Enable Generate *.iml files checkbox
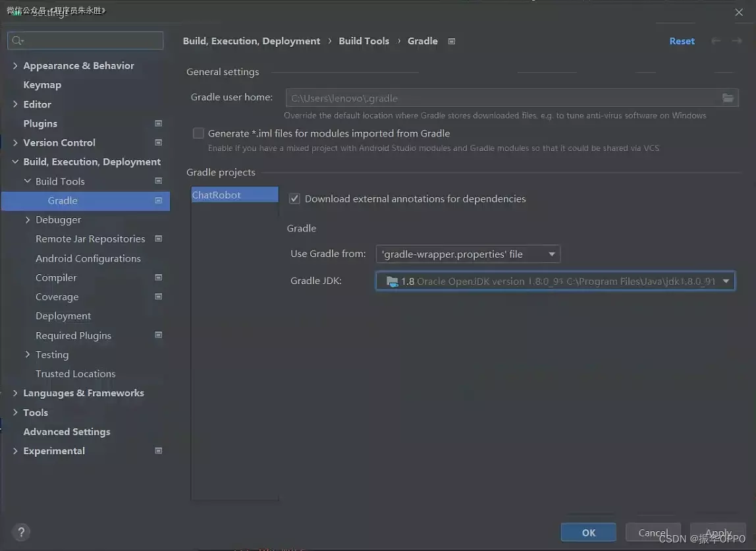 tap(198, 133)
